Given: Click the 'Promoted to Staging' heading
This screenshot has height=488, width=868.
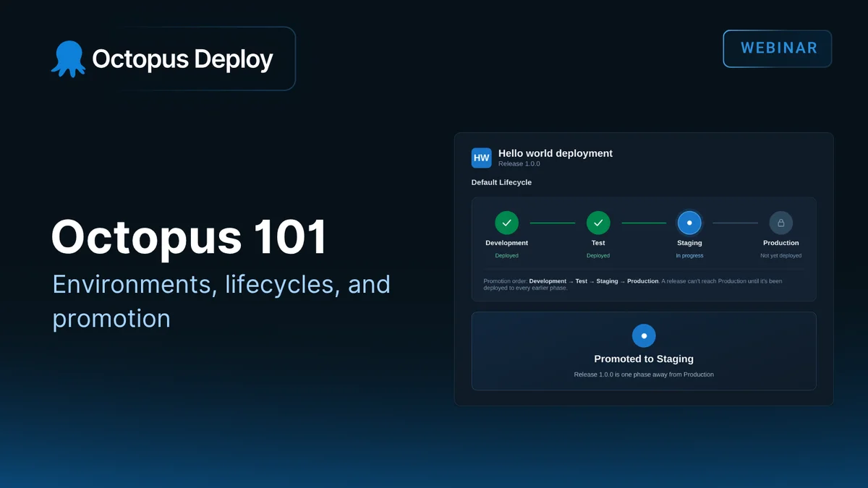Looking at the screenshot, I should point(644,359).
